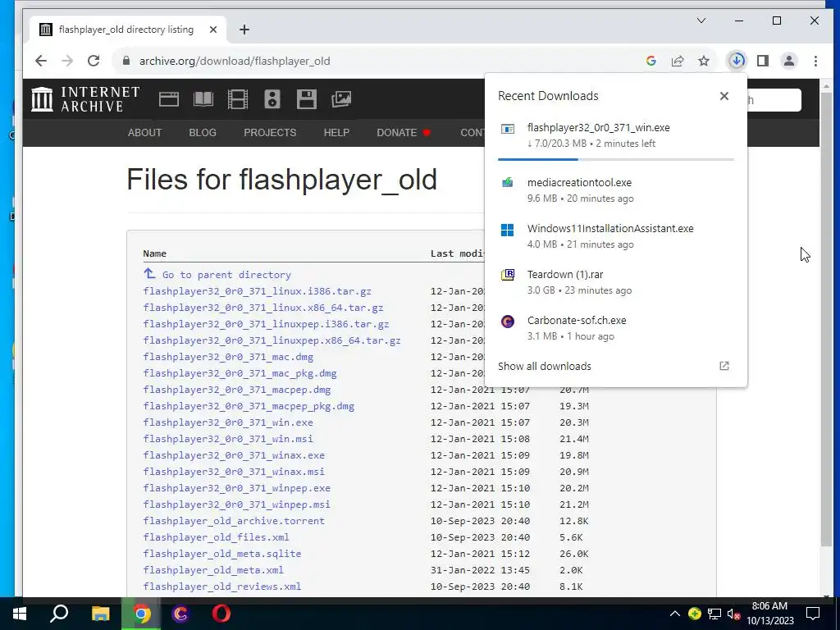Open flashplayer_old_files.xml link
The image size is (840, 630).
(216, 537)
